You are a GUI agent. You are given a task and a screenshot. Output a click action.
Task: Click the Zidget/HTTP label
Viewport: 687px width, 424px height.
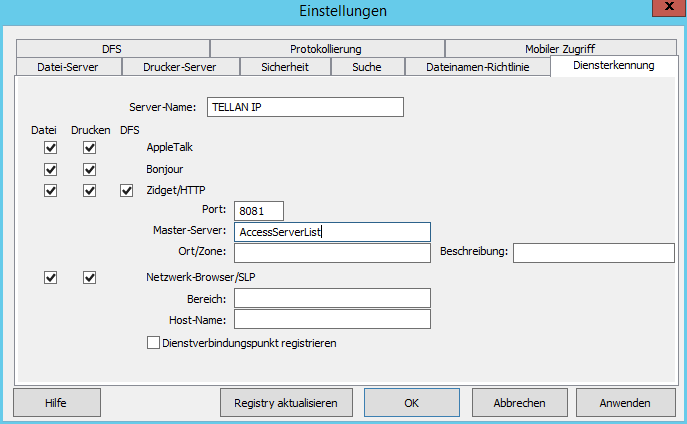(176, 190)
